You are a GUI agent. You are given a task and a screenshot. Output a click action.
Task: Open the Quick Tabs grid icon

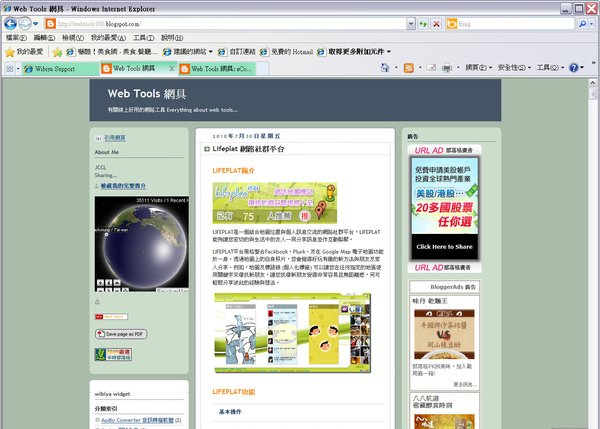10,69
